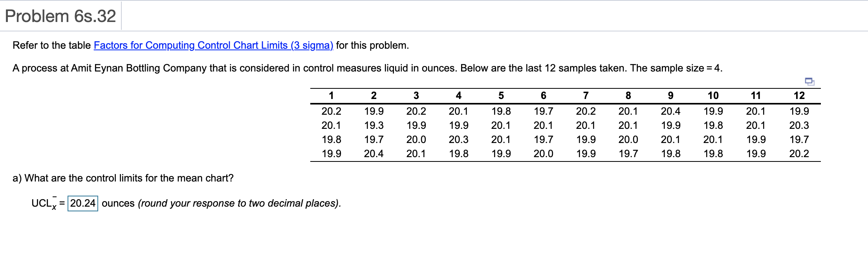Select sample column header 1

click(332, 95)
